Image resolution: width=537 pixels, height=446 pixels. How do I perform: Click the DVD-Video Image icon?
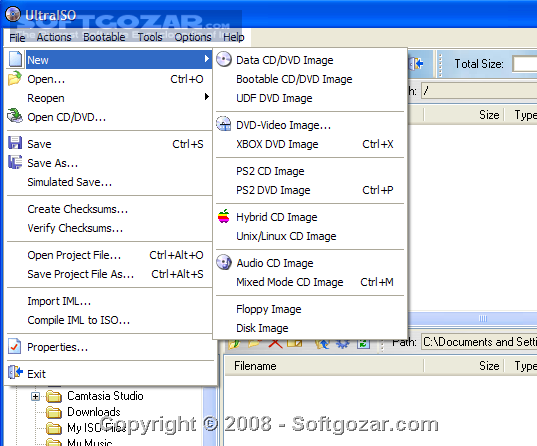point(224,124)
